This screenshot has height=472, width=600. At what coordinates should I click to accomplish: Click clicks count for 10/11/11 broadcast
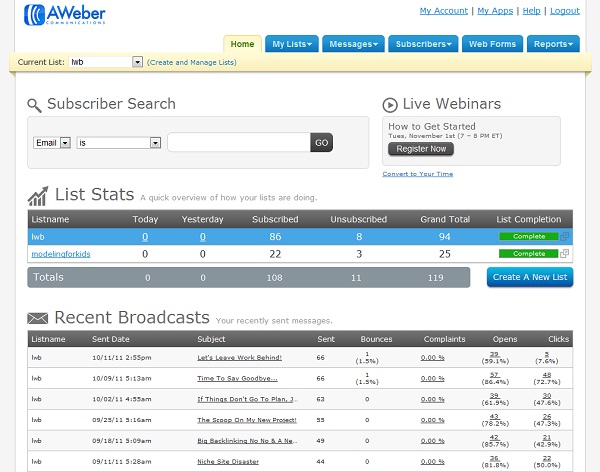[547, 354]
